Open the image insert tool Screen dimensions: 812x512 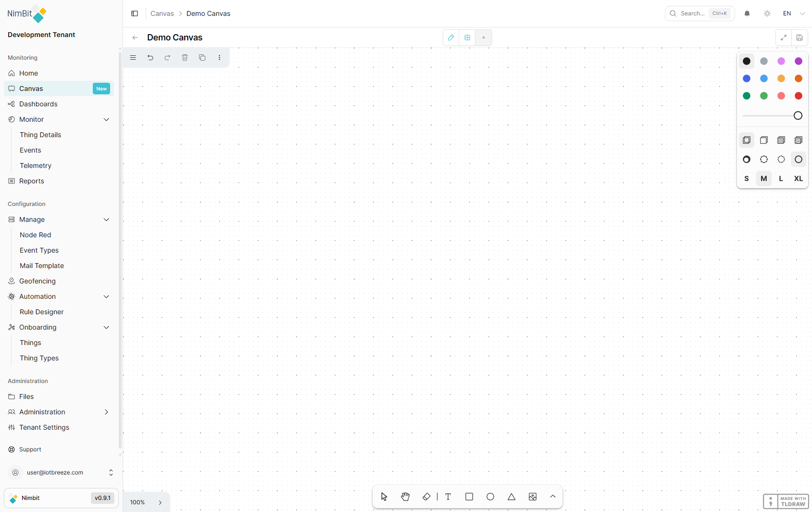[x=532, y=496]
